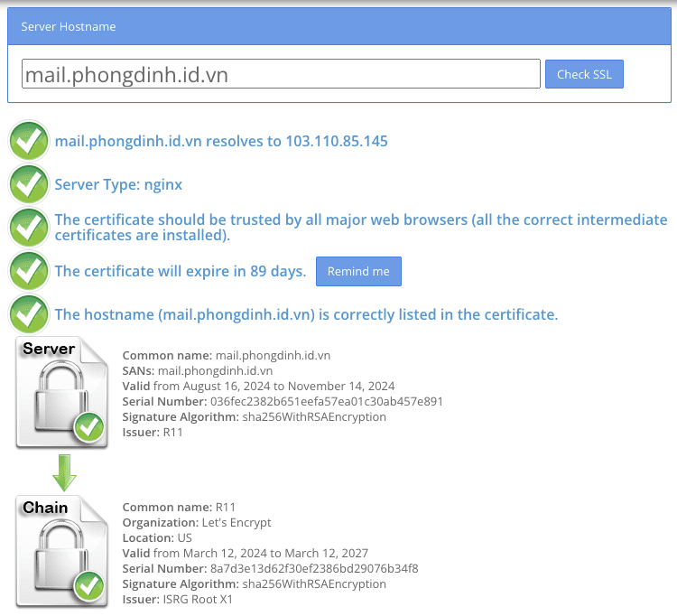This screenshot has height=616, width=677.
Task: Click 'Issuer: R11' line
Action: pos(153,433)
